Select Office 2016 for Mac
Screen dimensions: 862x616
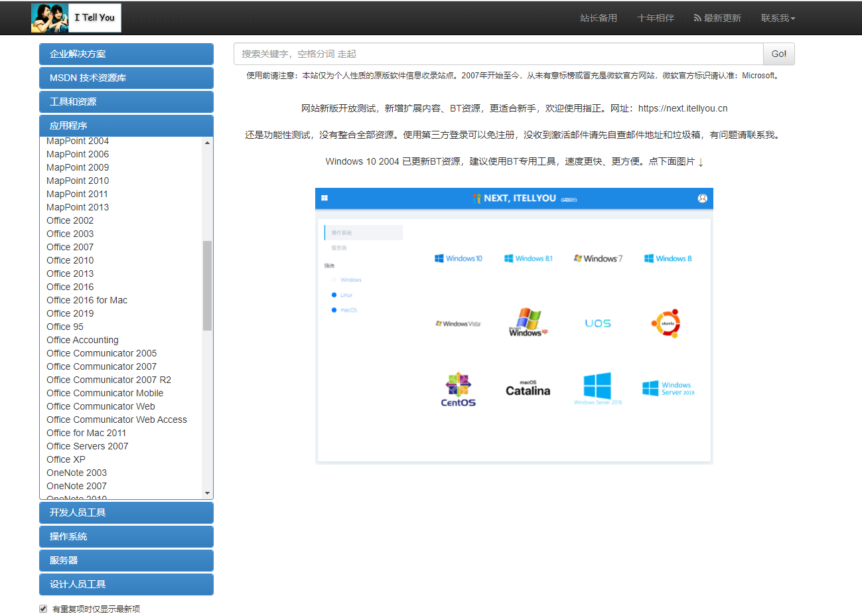coord(87,300)
